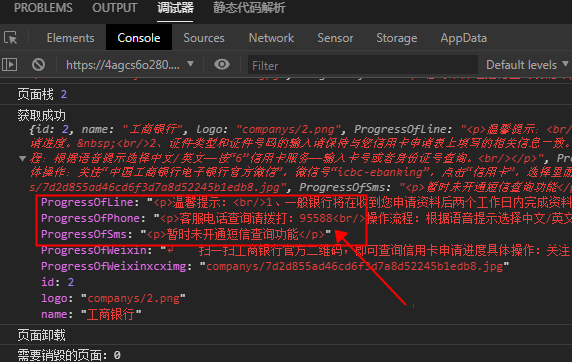Image resolution: width=572 pixels, height=362 pixels.
Task: Open the Network panel tab
Action: click(271, 38)
